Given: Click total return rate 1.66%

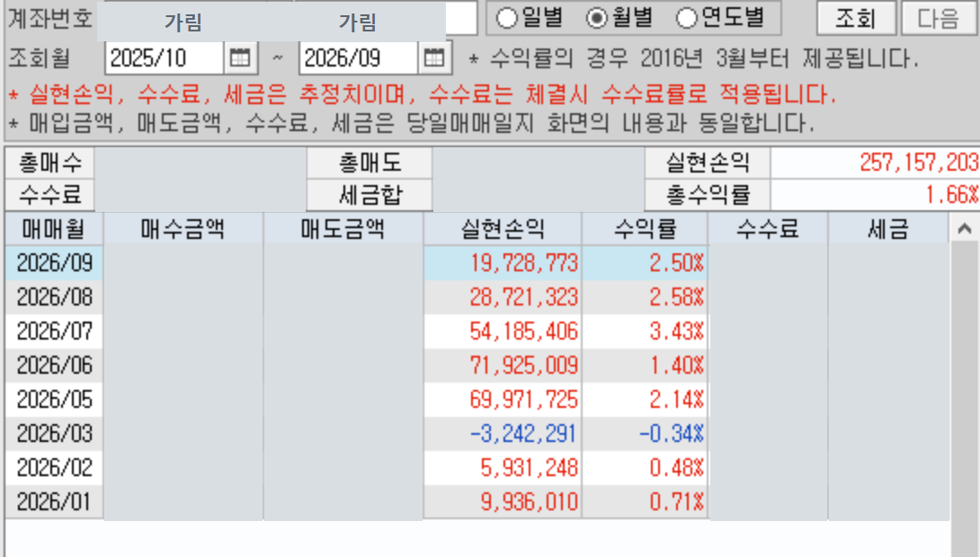Looking at the screenshot, I should click(952, 195).
